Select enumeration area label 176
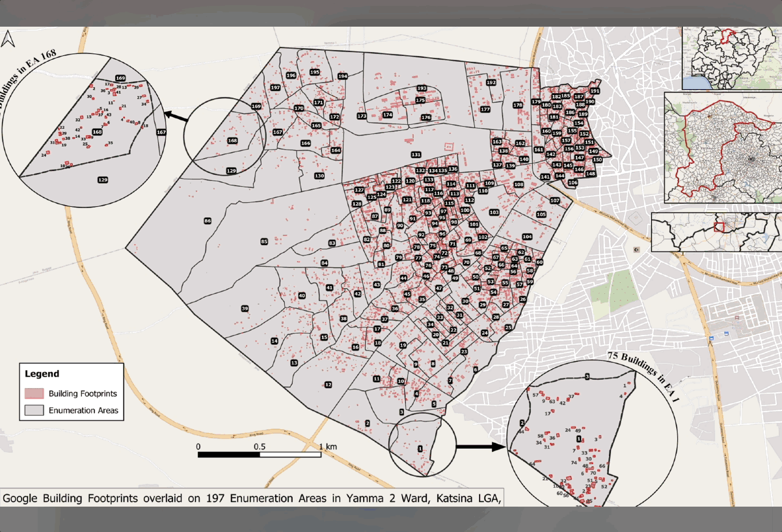Screen dimensions: 782x532 click(x=426, y=118)
